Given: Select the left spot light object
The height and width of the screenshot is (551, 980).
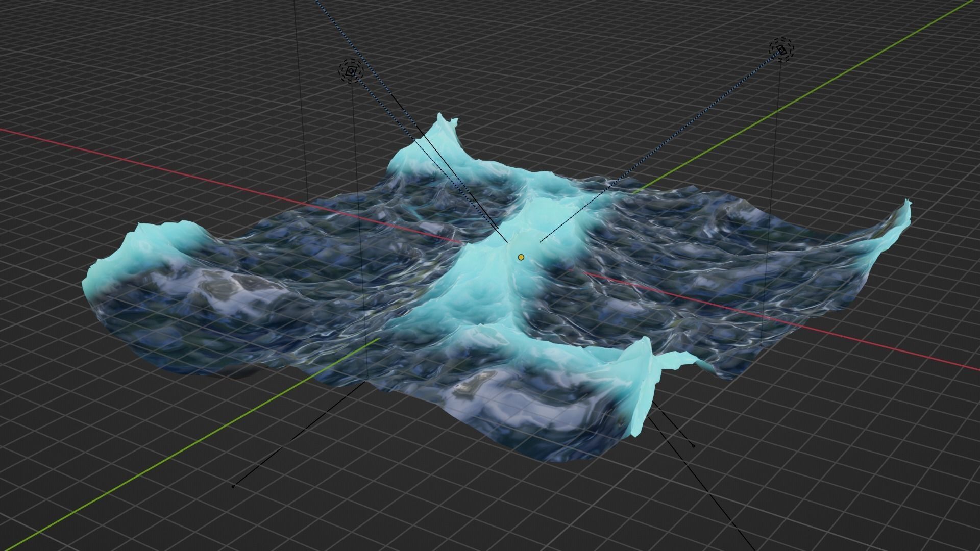Looking at the screenshot, I should coord(351,71).
